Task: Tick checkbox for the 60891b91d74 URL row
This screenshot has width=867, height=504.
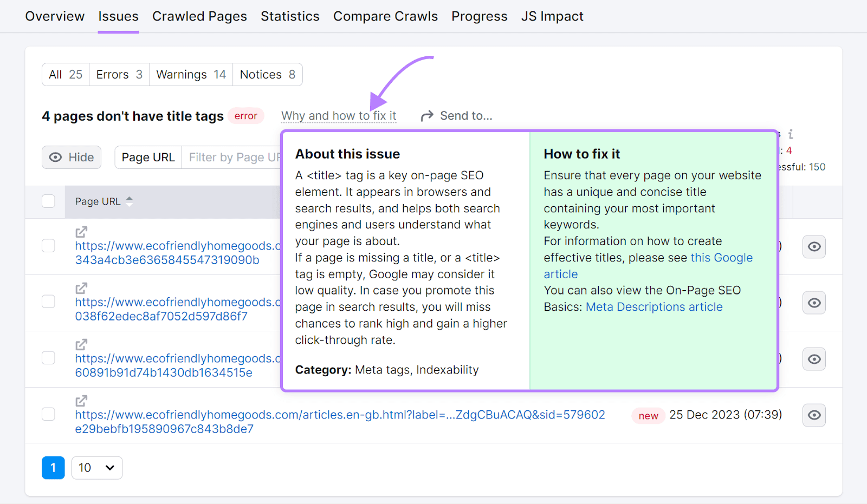Action: tap(49, 358)
